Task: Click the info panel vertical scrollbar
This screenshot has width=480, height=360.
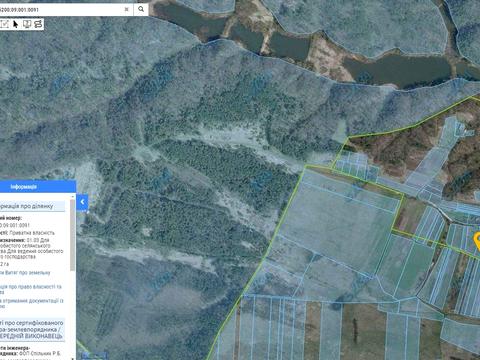Action: click(72, 235)
